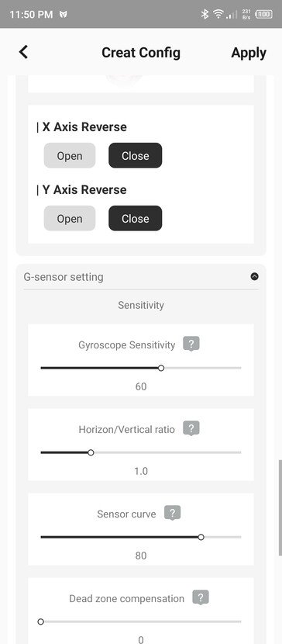Click the Dead zone compensation slider handle
The width and height of the screenshot is (282, 644).
[x=40, y=621]
